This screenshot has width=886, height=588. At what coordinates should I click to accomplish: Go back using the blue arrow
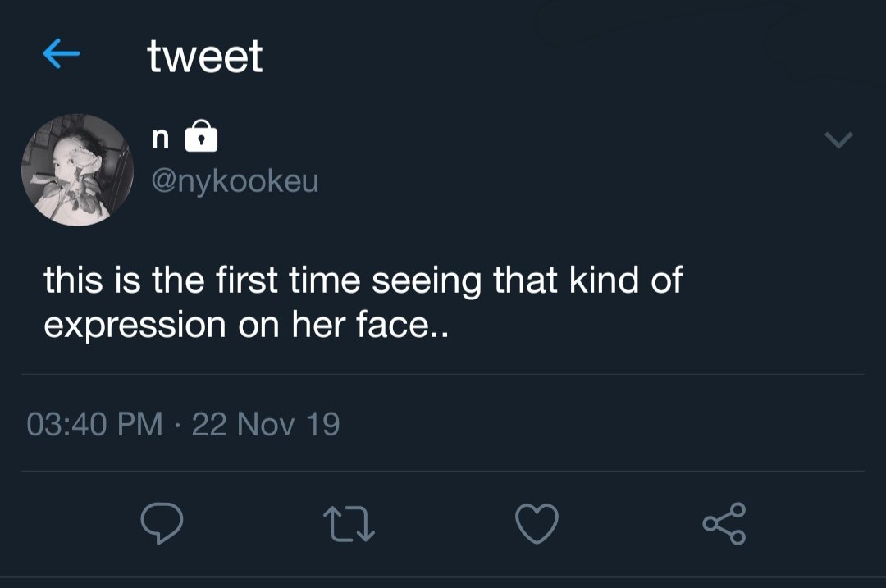(61, 55)
